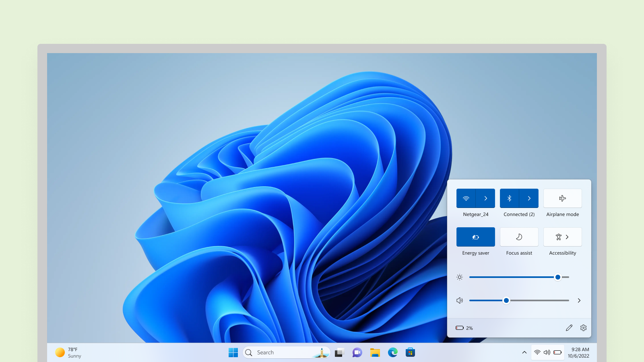
Task: Expand Bluetooth devices list chevron
Action: (529, 198)
